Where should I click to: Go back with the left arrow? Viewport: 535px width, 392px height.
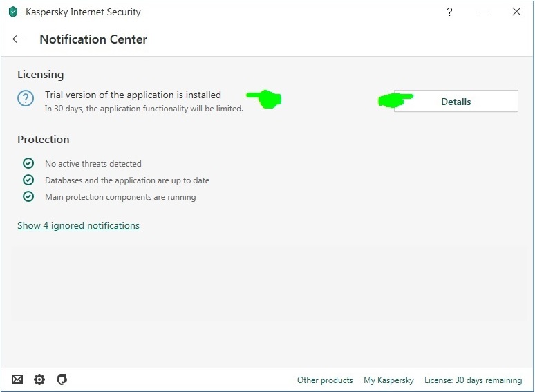click(x=17, y=39)
